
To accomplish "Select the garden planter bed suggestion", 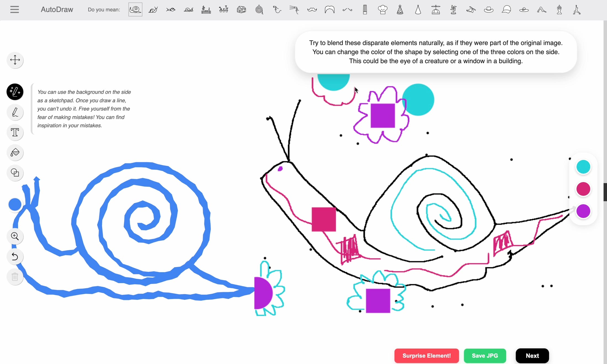I will 206,10.
